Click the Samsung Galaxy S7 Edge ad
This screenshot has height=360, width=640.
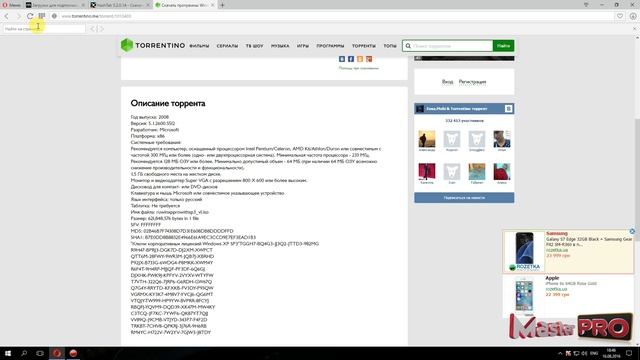click(568, 251)
